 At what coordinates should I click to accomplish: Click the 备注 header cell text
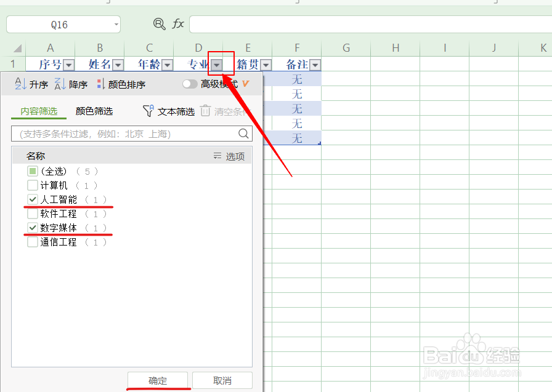(297, 65)
